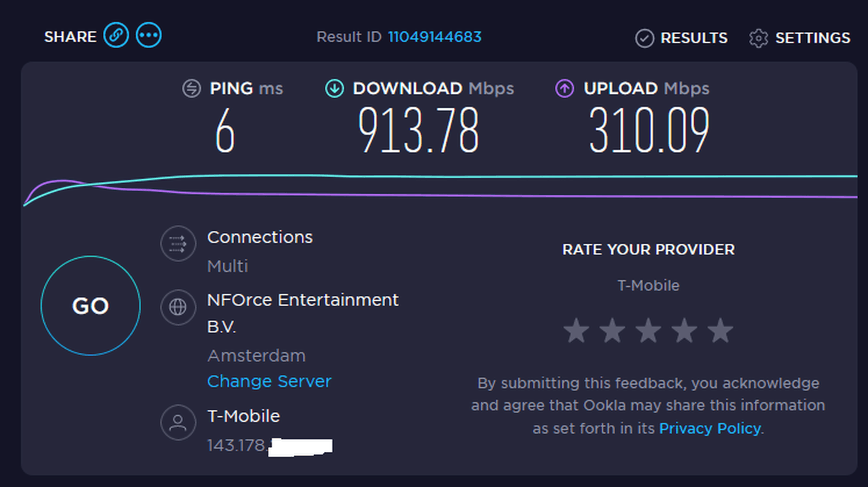This screenshot has width=868, height=487.
Task: Open the Privacy Policy link
Action: pyautogui.click(x=710, y=428)
